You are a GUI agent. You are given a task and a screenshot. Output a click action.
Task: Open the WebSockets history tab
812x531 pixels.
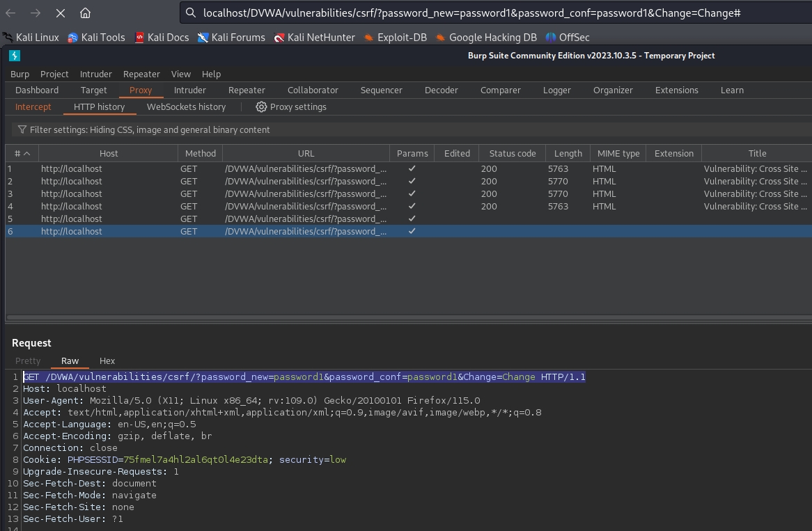(x=186, y=107)
